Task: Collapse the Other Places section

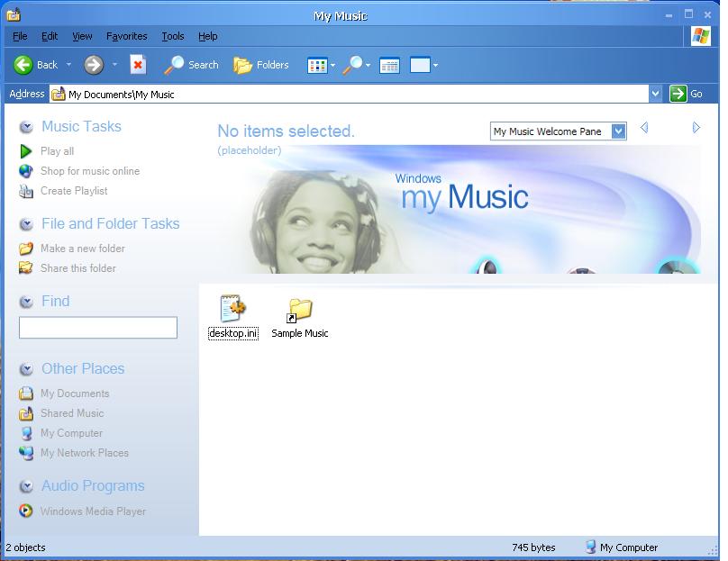Action: (x=26, y=369)
